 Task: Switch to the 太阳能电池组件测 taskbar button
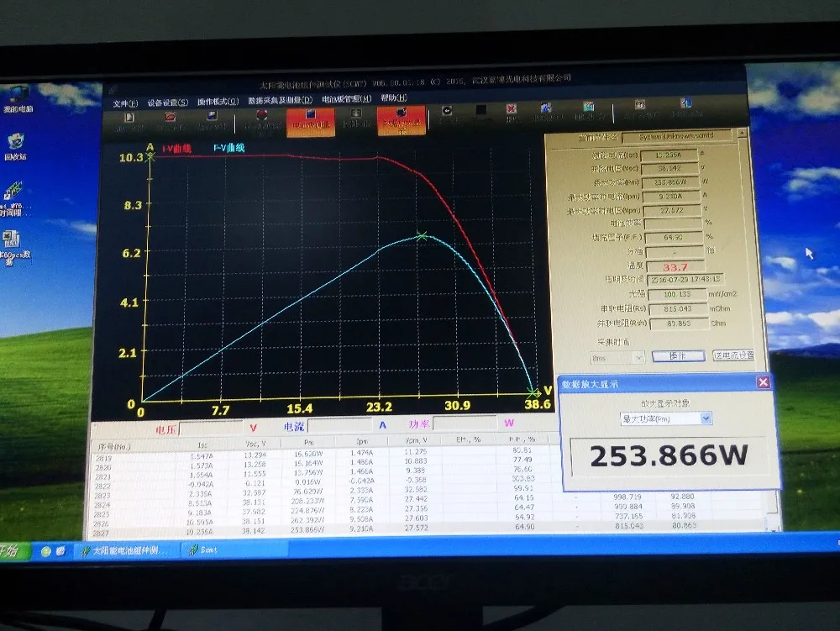pos(127,550)
